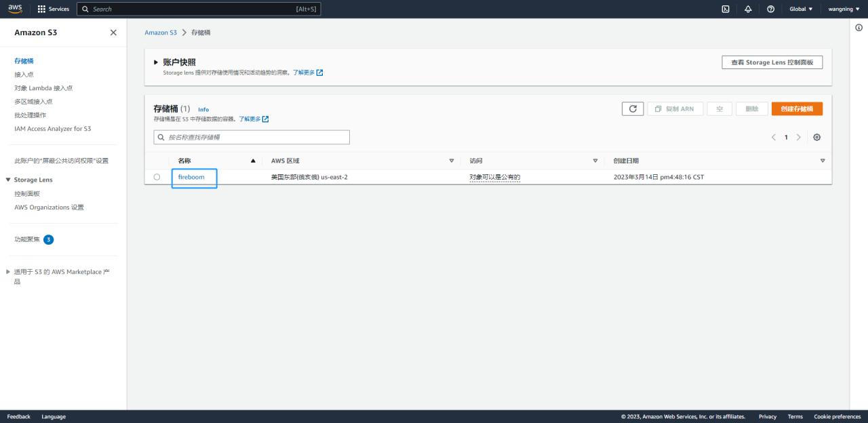Open the help question mark icon

770,9
